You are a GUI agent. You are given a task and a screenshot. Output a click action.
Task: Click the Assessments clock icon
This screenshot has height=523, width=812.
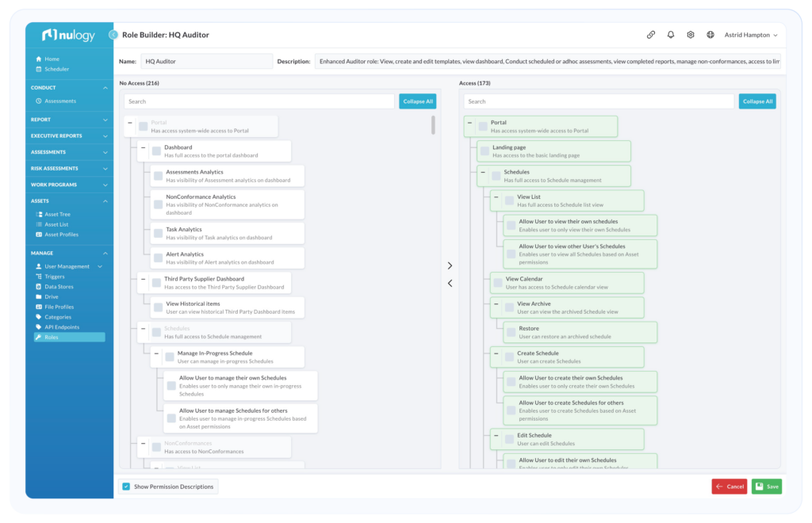coord(38,101)
